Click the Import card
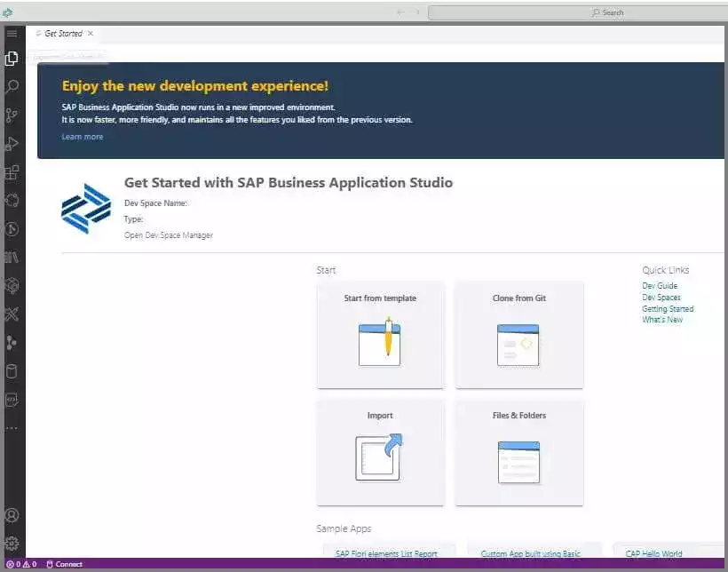 (x=380, y=452)
